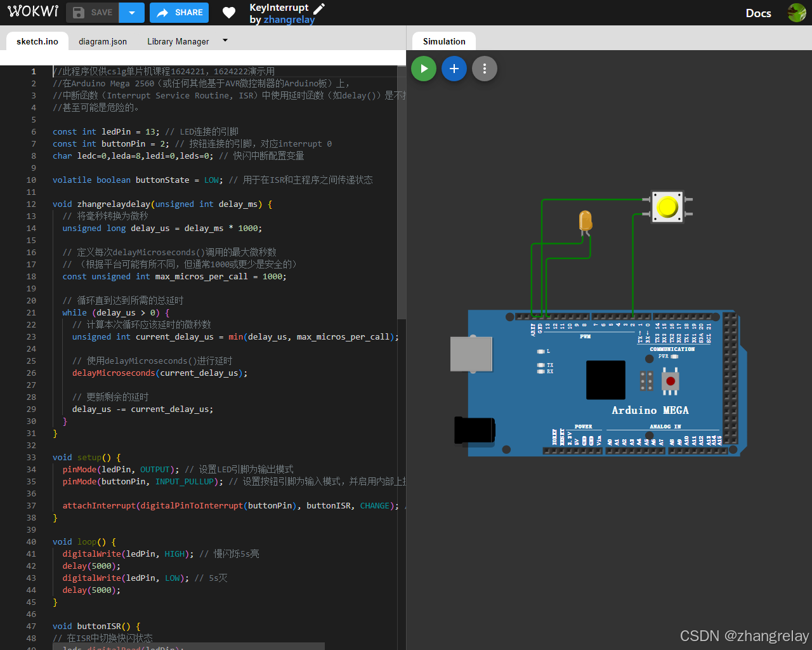Screen dimensions: 812x650
Task: Like the project with the heart icon
Action: click(x=229, y=13)
